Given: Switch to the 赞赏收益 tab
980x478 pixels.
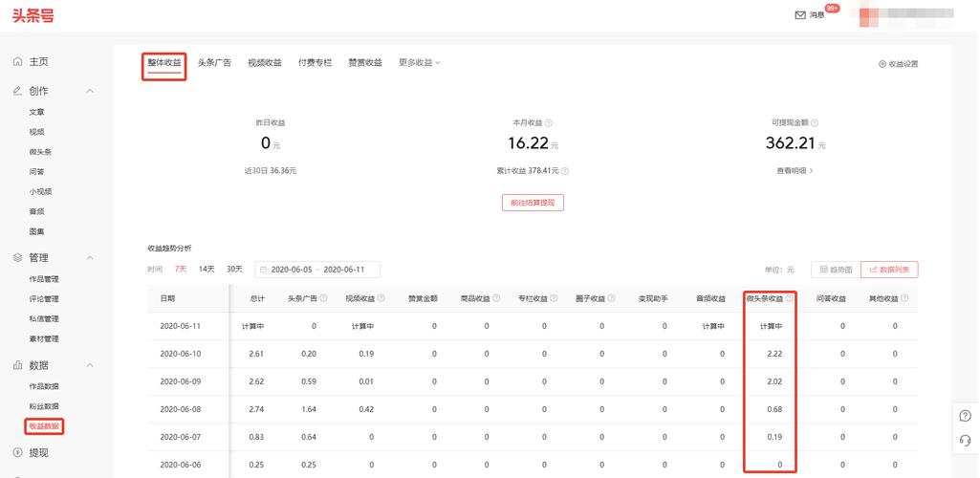Looking at the screenshot, I should coord(365,62).
